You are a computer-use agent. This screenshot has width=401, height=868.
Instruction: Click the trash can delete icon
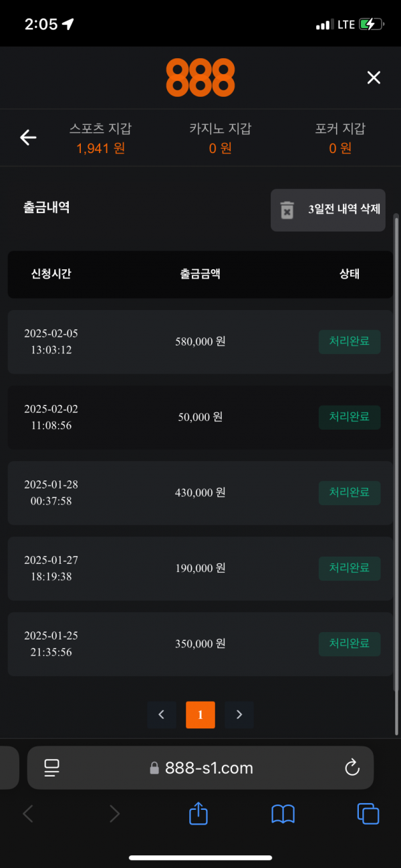pos(287,210)
